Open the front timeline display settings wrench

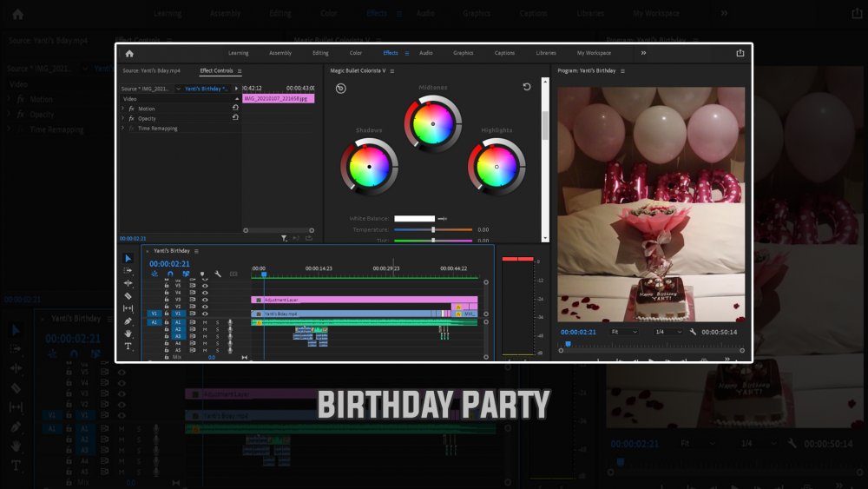pos(218,274)
